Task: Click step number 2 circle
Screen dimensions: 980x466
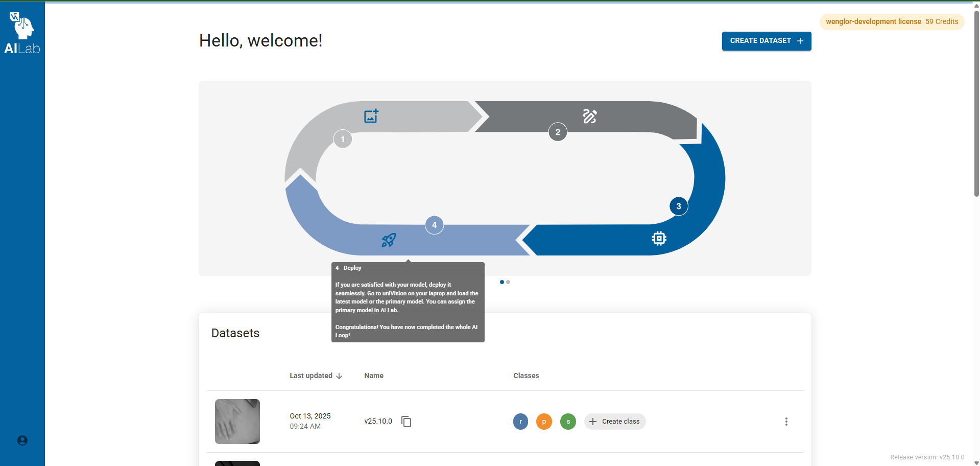Action: pyautogui.click(x=558, y=132)
